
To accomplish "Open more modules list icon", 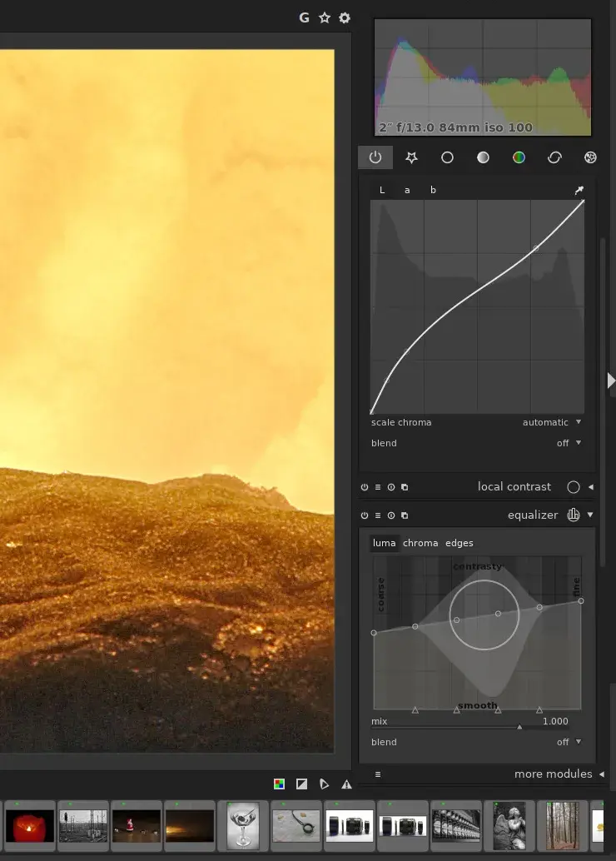I will coord(378,774).
